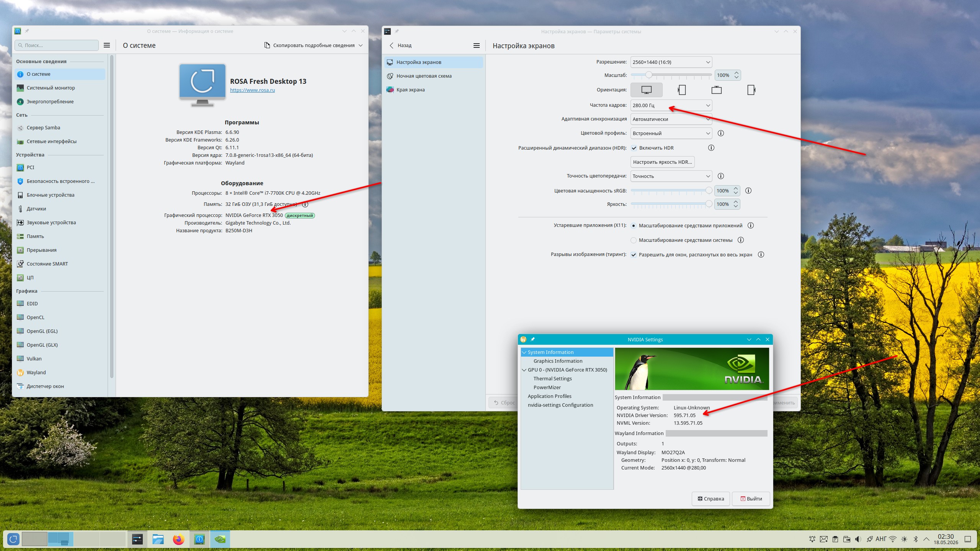980x551 pixels.
Task: Open volume control in system tray
Action: pos(858,539)
